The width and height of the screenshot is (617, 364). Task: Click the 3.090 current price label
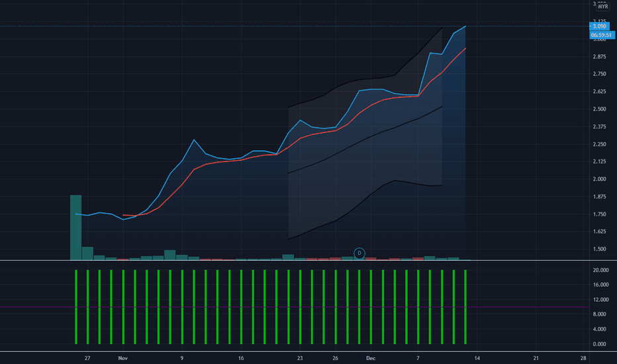click(599, 26)
